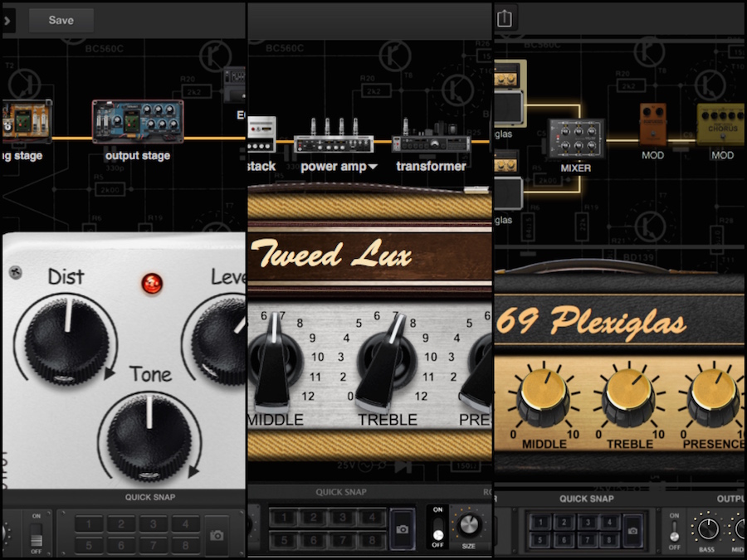Select Quick Snap 4 in Tweed Lux panel

click(372, 517)
